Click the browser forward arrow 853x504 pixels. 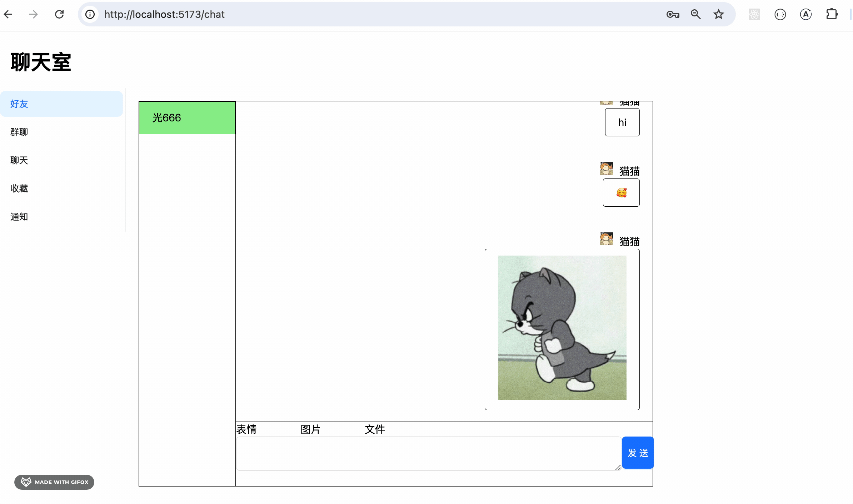coord(34,14)
